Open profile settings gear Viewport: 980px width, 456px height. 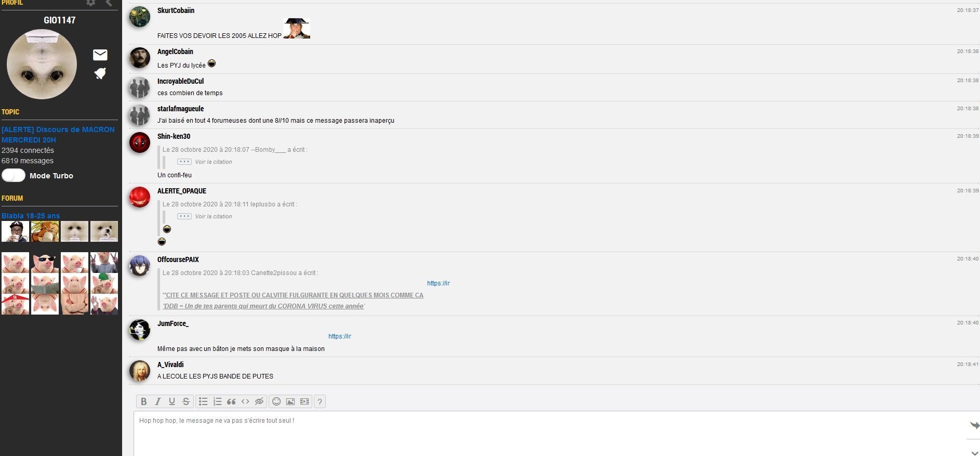pos(91,3)
